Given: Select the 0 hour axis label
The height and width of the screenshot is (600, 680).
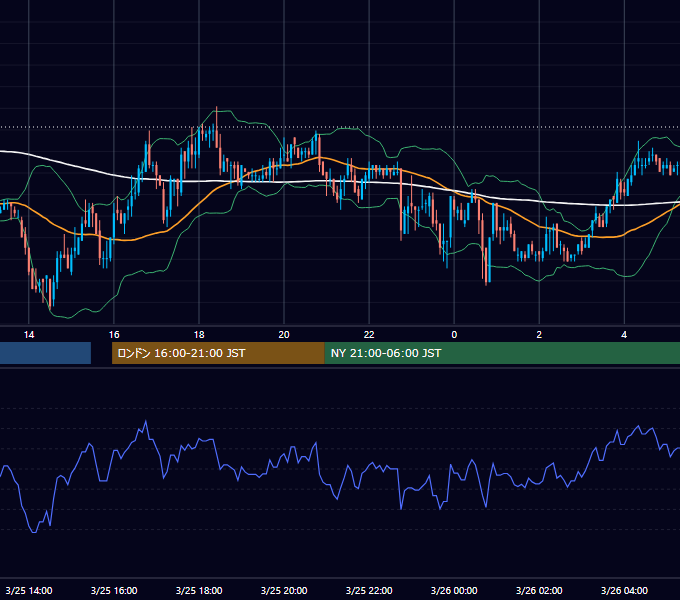Looking at the screenshot, I should (x=454, y=335).
